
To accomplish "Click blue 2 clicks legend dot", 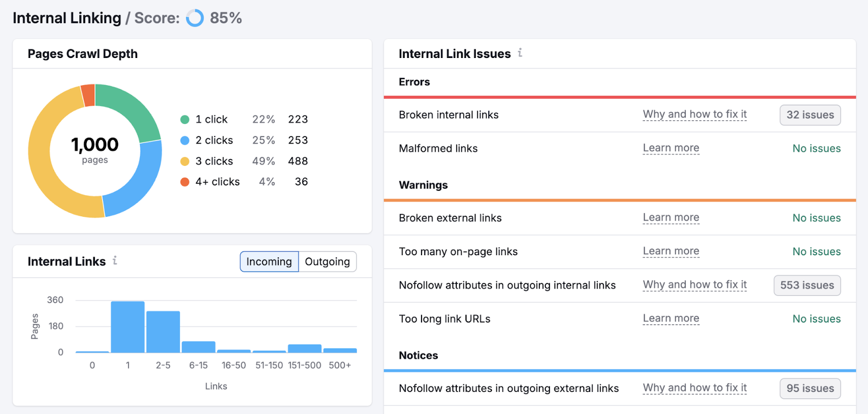I will [184, 140].
